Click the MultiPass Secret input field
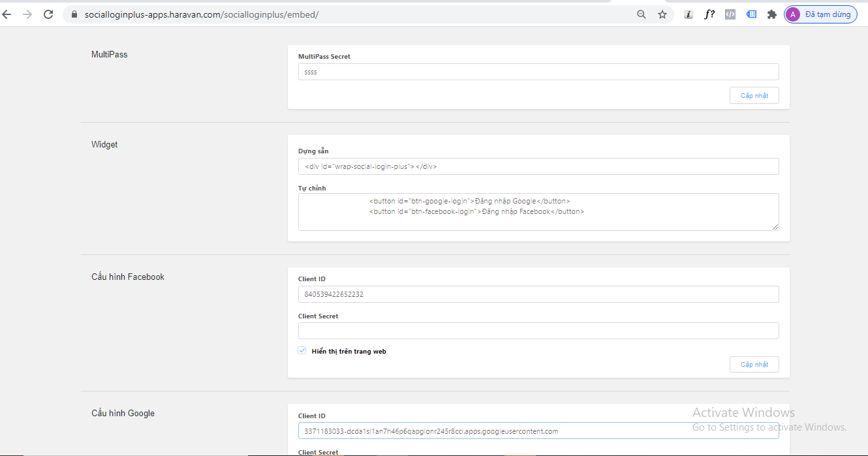868x456 pixels. [x=538, y=72]
